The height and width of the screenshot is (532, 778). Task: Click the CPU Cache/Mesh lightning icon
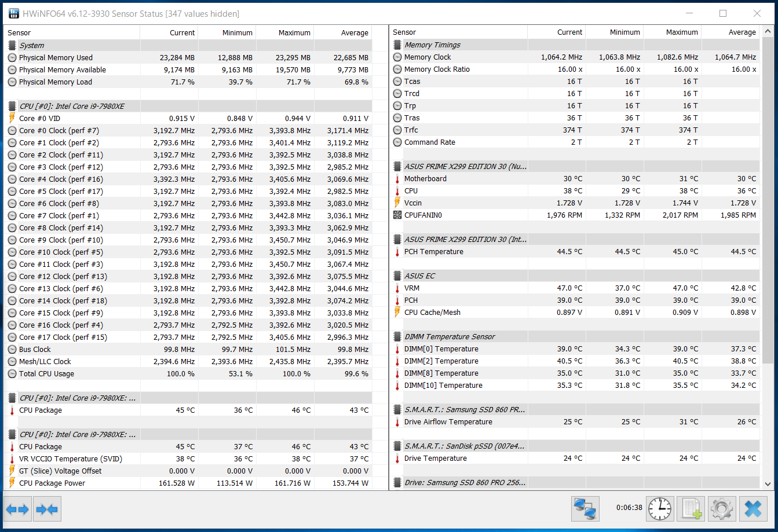pos(397,312)
